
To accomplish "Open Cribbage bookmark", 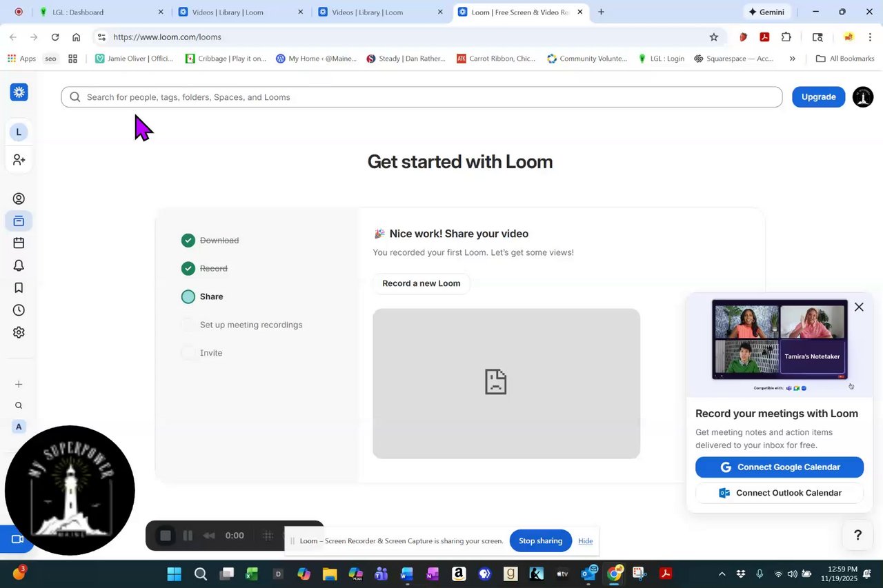I will [x=226, y=59].
